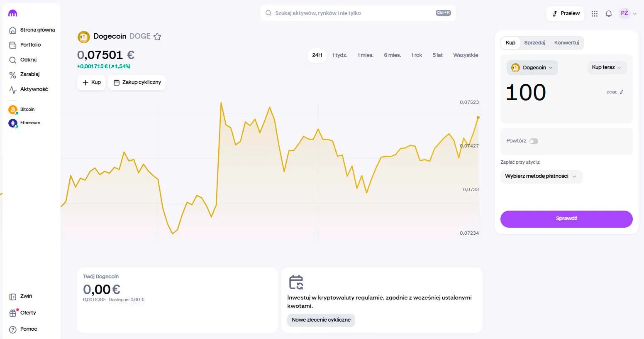Collapse the sidebar using Zwiń

click(21, 296)
